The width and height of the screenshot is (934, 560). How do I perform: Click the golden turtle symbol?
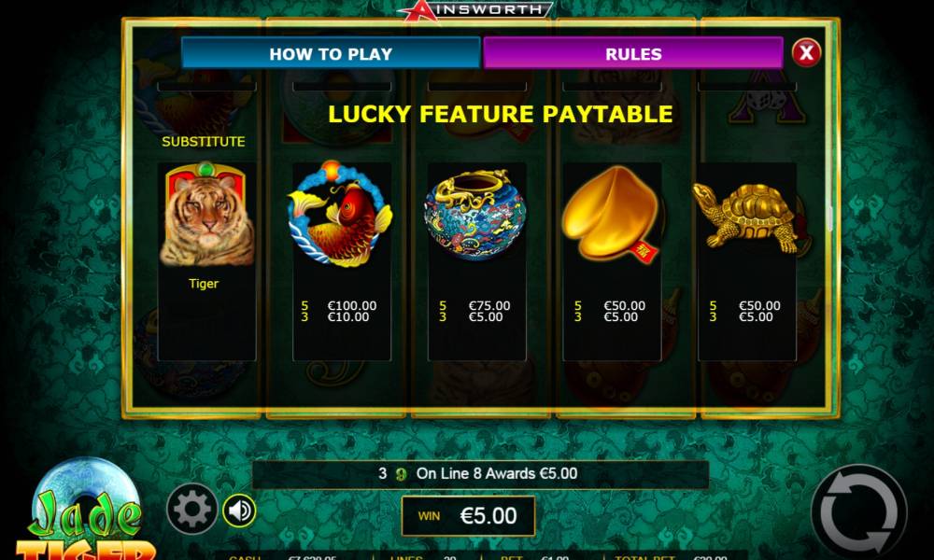[x=745, y=217]
